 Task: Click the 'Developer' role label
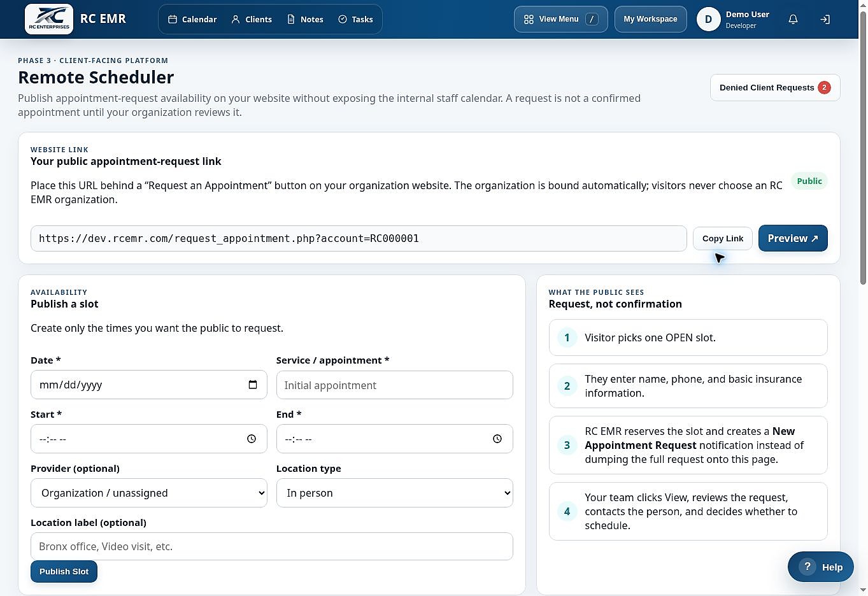pyautogui.click(x=741, y=26)
